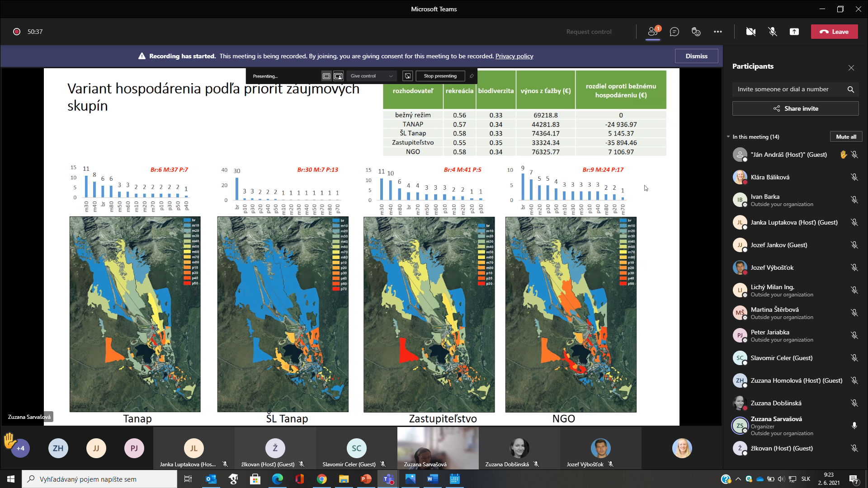Open the Give control dropdown
Screen dimensions: 868x488
click(x=372, y=76)
